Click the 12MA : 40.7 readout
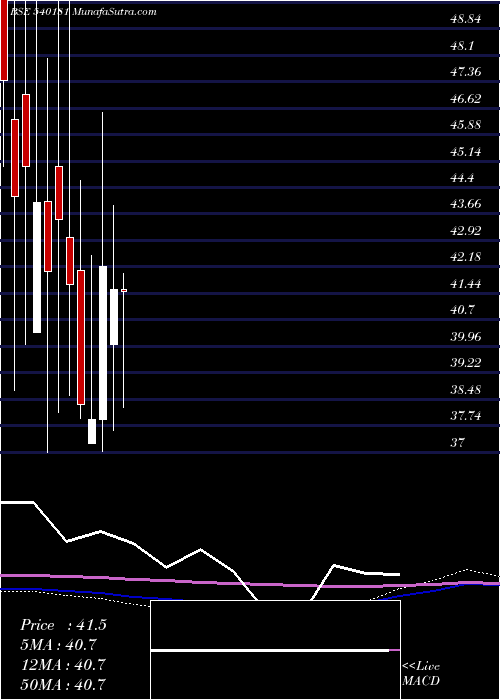Viewport: 500px width, 700px height. (63, 665)
